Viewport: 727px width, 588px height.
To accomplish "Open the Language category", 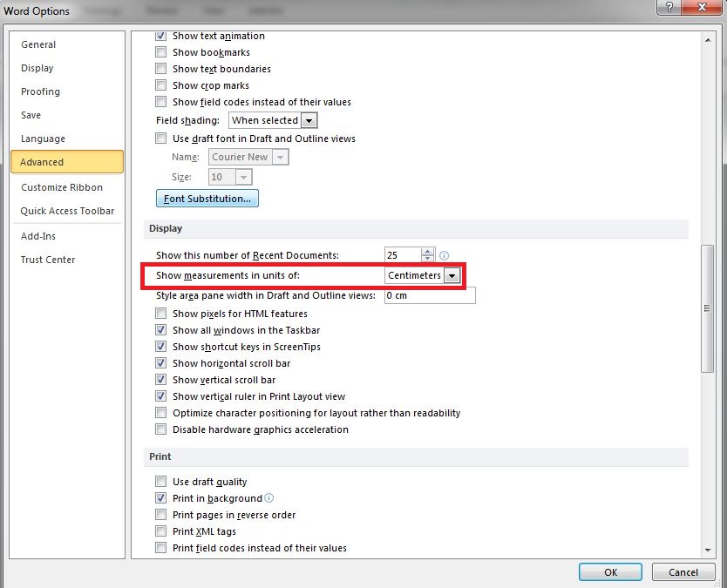I will pyautogui.click(x=67, y=139).
